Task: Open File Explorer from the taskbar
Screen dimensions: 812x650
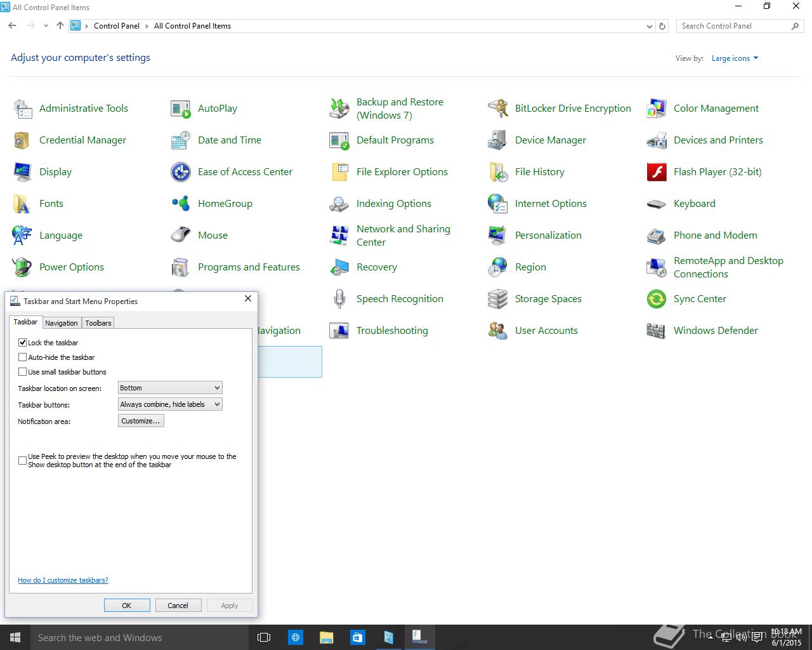Action: (x=326, y=637)
